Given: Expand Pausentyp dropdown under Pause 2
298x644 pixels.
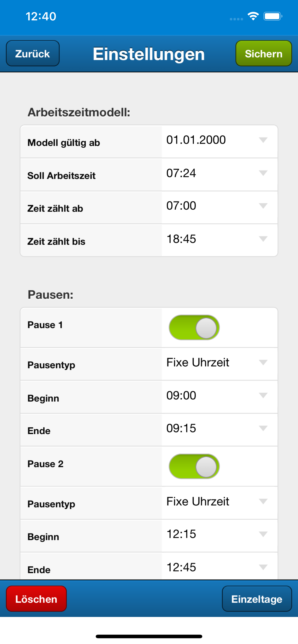Looking at the screenshot, I should pyautogui.click(x=220, y=503).
